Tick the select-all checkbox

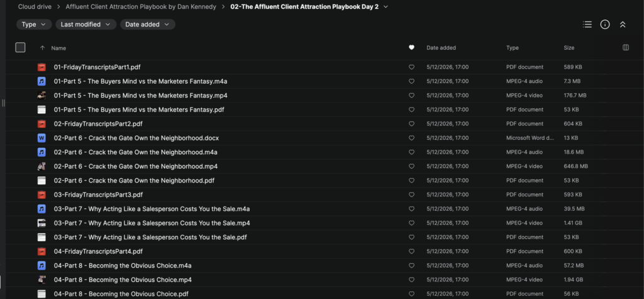point(21,48)
